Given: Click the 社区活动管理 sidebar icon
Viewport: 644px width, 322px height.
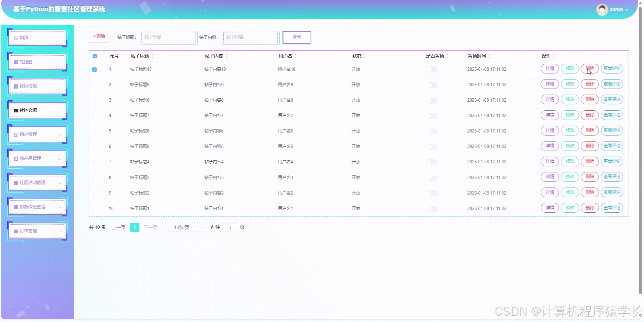Looking at the screenshot, I should coord(16,183).
